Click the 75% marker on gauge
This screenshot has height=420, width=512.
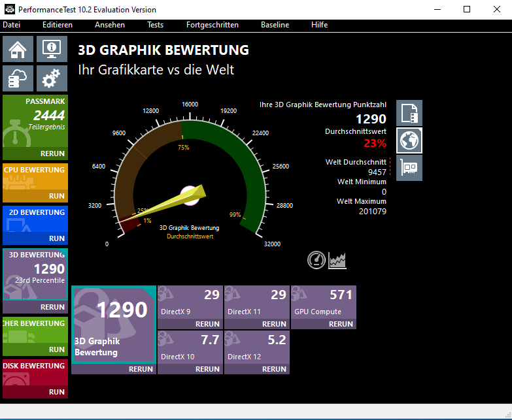point(184,148)
